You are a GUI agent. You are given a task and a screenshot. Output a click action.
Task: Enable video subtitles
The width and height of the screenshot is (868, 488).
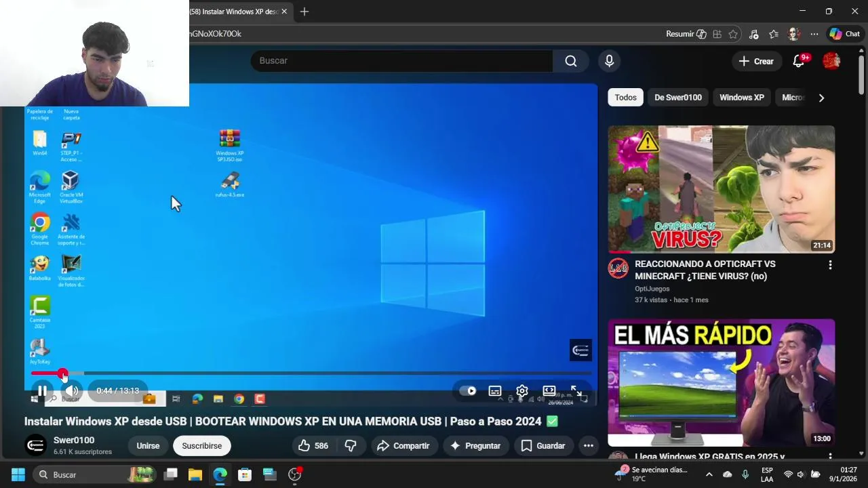(495, 391)
